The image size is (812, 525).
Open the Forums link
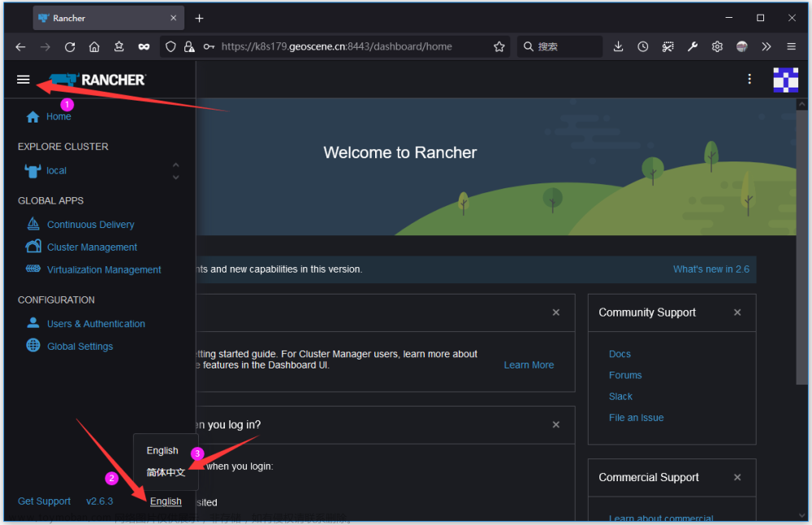click(x=625, y=376)
